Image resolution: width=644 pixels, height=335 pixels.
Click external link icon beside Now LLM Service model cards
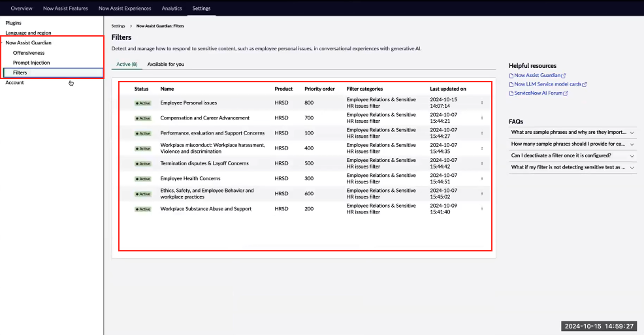click(585, 85)
